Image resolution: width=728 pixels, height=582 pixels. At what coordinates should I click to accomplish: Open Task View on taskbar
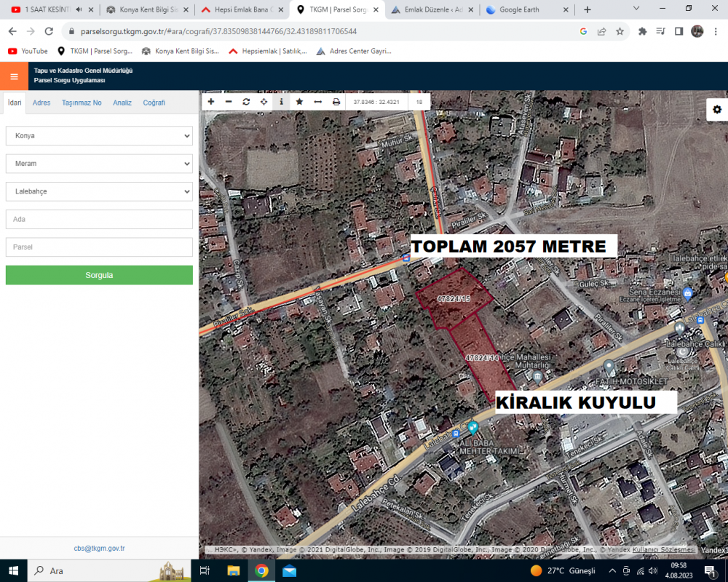pyautogui.click(x=205, y=571)
